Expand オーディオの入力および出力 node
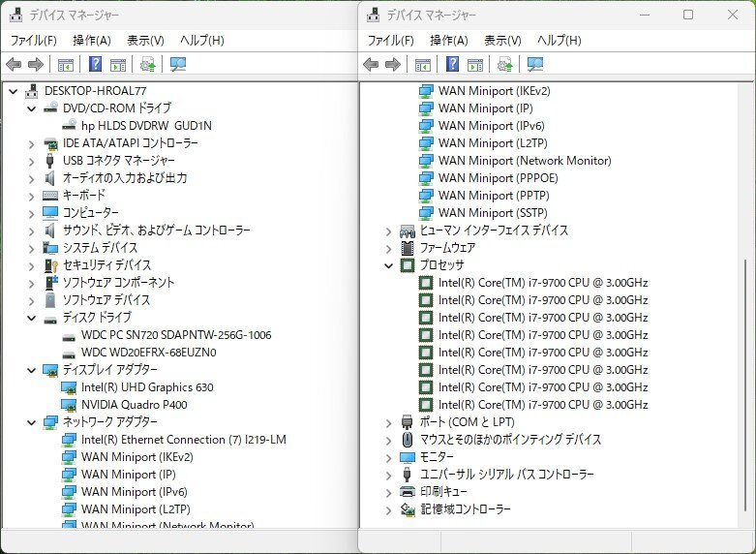The height and width of the screenshot is (554, 756). click(x=32, y=178)
